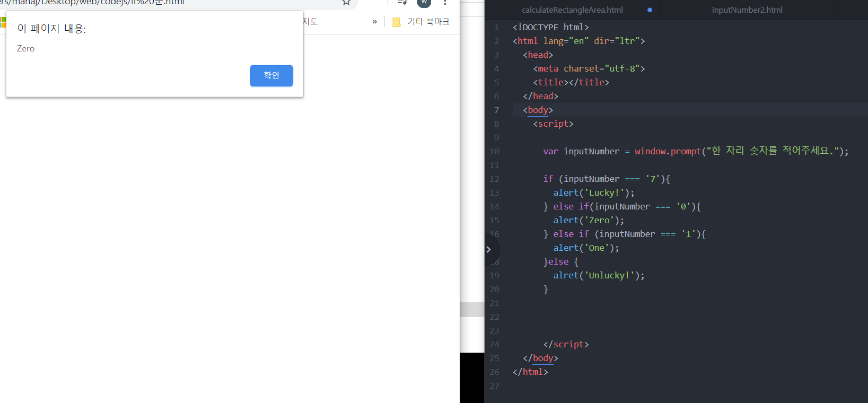
Task: Select line number 27 in the gutter
Action: (x=494, y=386)
